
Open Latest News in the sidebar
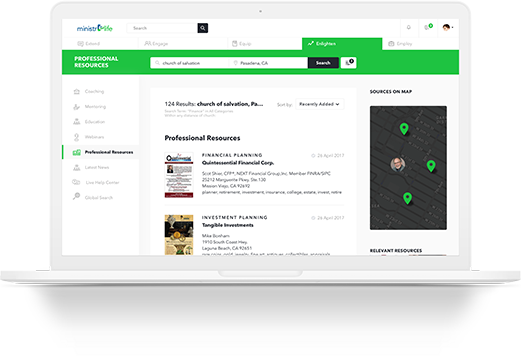pyautogui.click(x=97, y=167)
